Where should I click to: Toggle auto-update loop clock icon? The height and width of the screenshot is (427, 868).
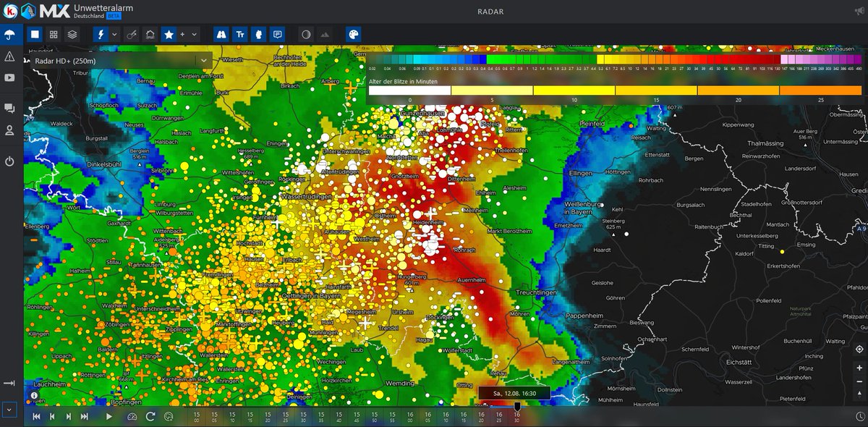[169, 416]
